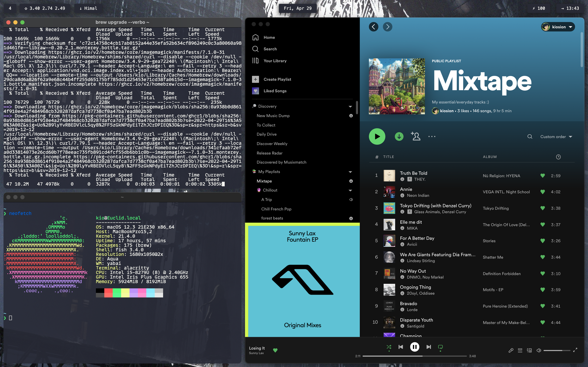Open the play queue icon
588x367 pixels.
tap(520, 350)
